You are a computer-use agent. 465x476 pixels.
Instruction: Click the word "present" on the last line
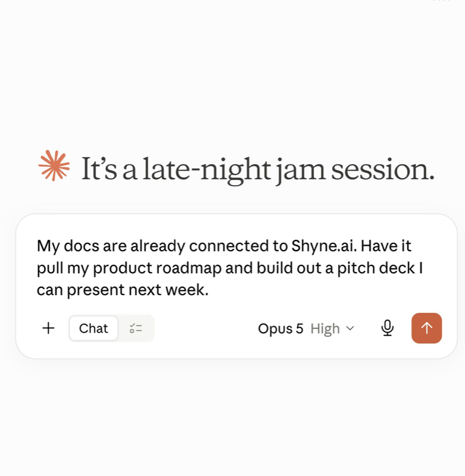pos(96,290)
